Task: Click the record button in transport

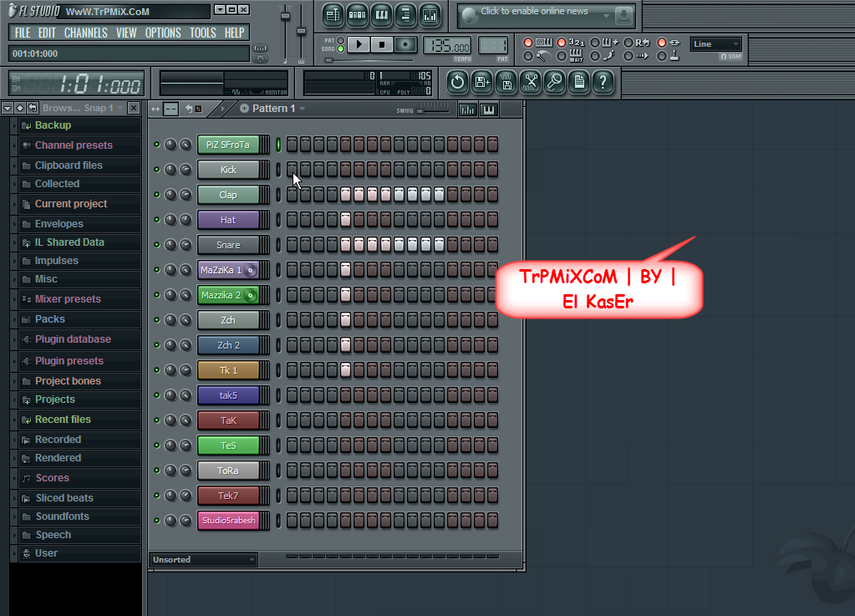Action: (405, 44)
